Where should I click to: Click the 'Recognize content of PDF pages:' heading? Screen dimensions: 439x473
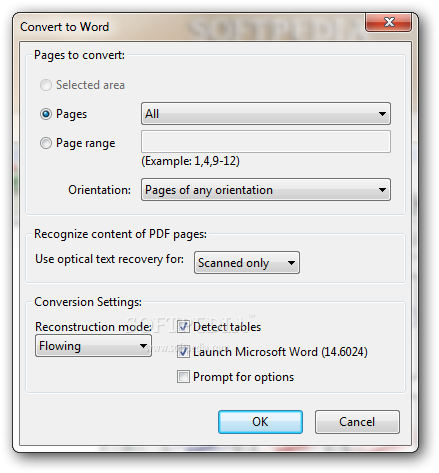tap(120, 234)
